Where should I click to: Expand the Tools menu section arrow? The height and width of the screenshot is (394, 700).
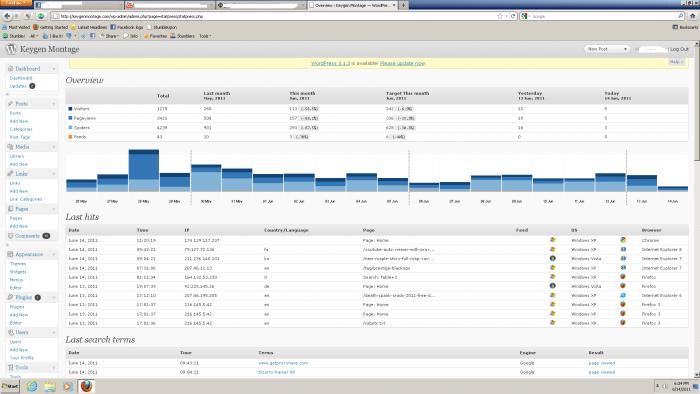point(54,368)
